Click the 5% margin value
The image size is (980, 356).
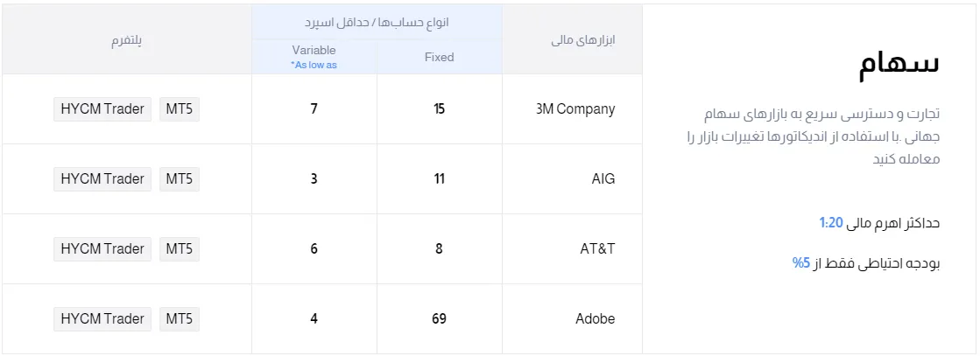(801, 262)
